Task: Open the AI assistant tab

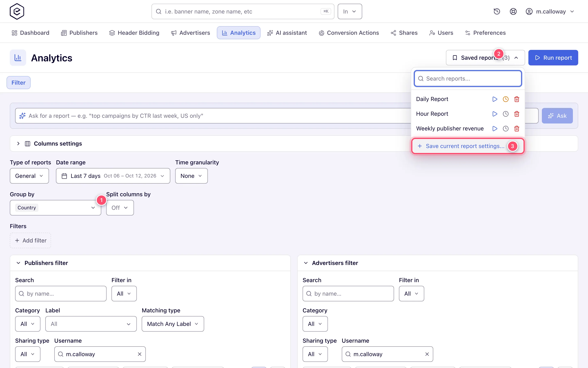Action: pyautogui.click(x=287, y=33)
